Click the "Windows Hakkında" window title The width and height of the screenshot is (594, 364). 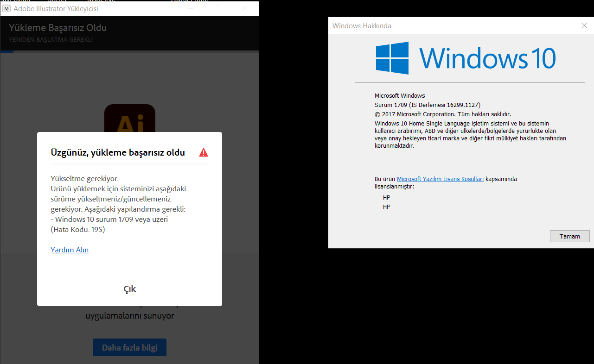pyautogui.click(x=362, y=26)
